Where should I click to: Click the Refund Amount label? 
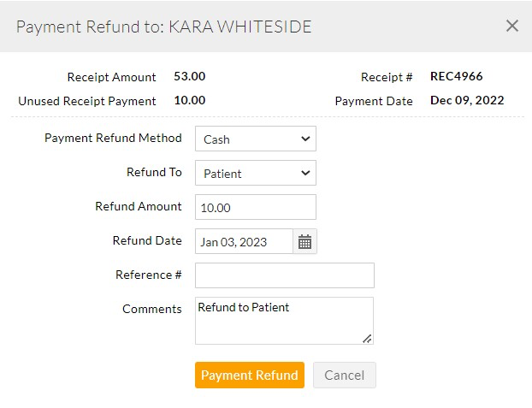click(139, 206)
